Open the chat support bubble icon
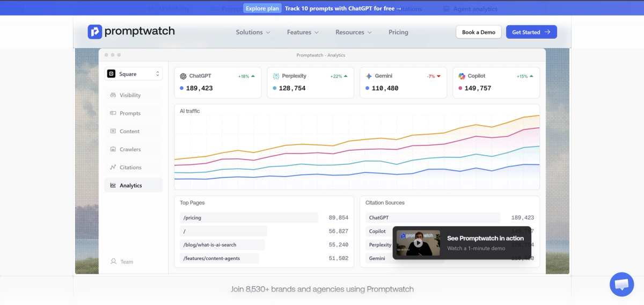Screen dimensions: 644x305 coord(621,285)
